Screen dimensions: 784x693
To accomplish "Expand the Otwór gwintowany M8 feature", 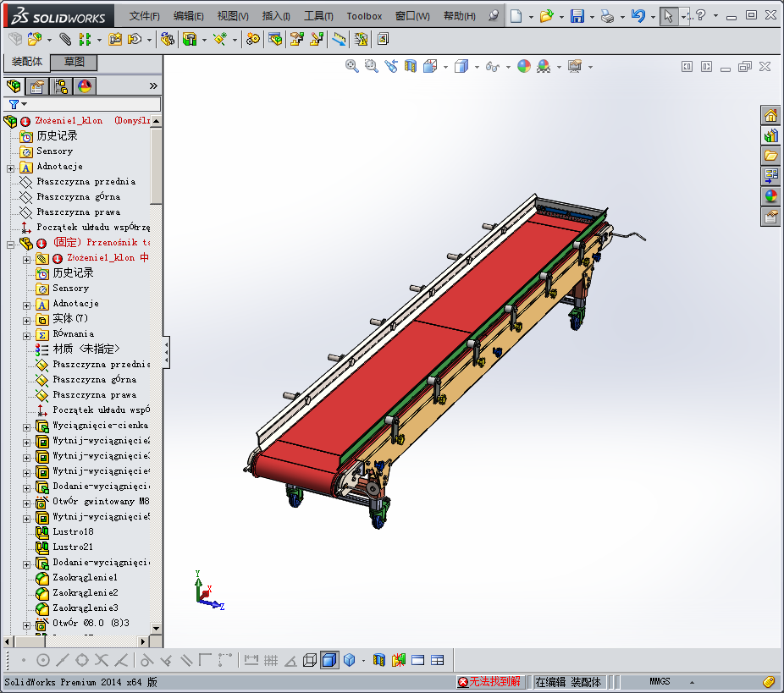I will (26, 503).
